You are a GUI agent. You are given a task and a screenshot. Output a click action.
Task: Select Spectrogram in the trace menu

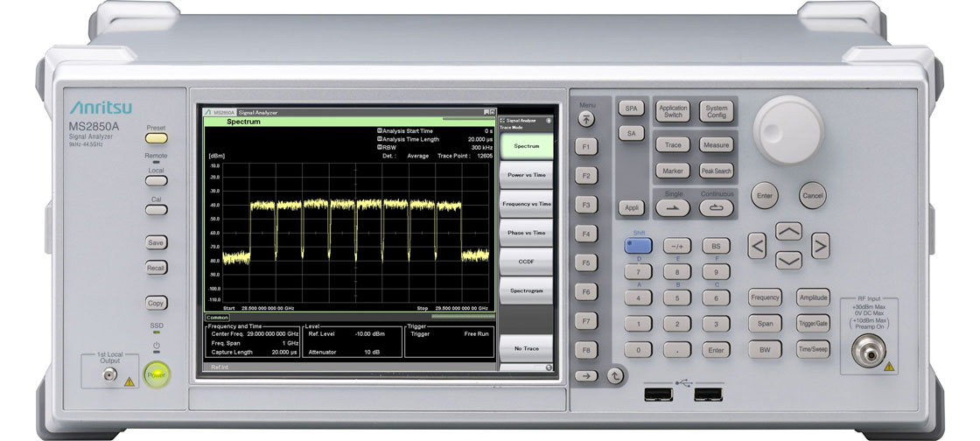pos(527,290)
